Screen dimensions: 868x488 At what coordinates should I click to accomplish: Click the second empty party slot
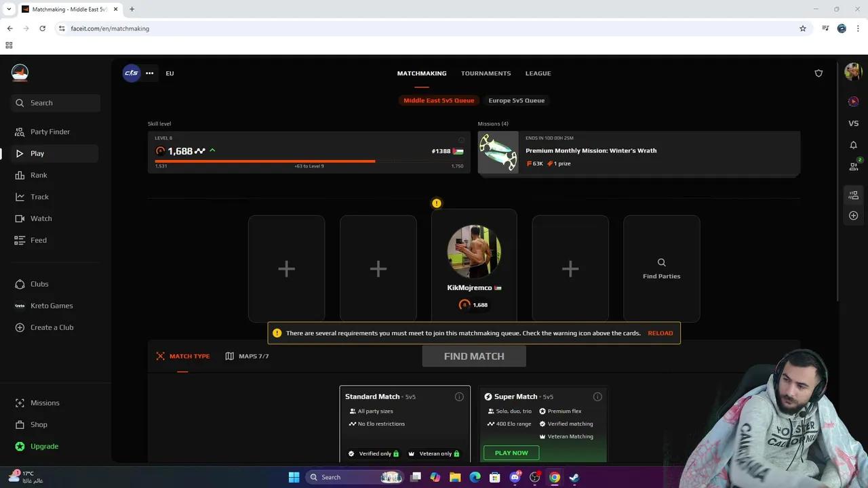click(x=378, y=268)
